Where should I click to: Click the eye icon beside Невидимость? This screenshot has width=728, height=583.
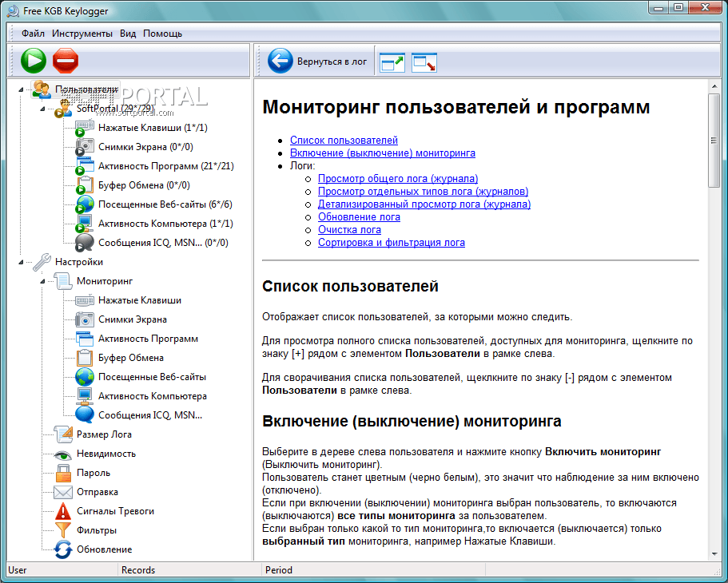point(63,454)
